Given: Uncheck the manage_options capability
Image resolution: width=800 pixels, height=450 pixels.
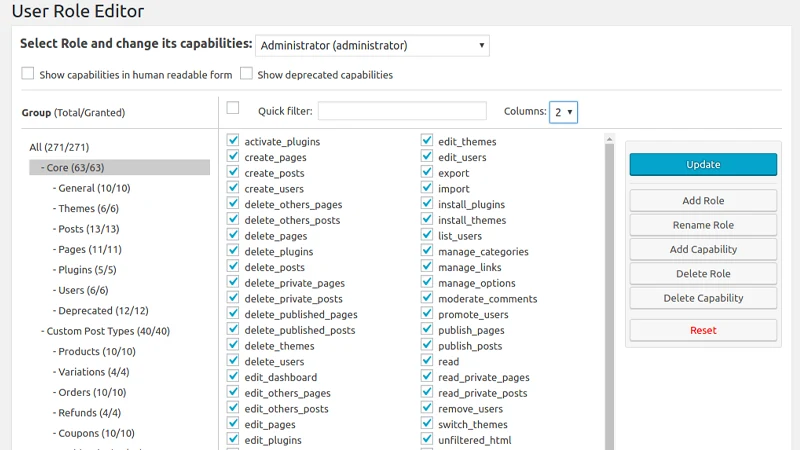Looking at the screenshot, I should pos(427,282).
